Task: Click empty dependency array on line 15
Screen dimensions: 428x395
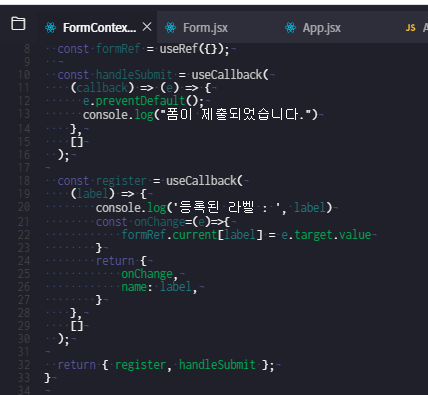Action: point(76,142)
